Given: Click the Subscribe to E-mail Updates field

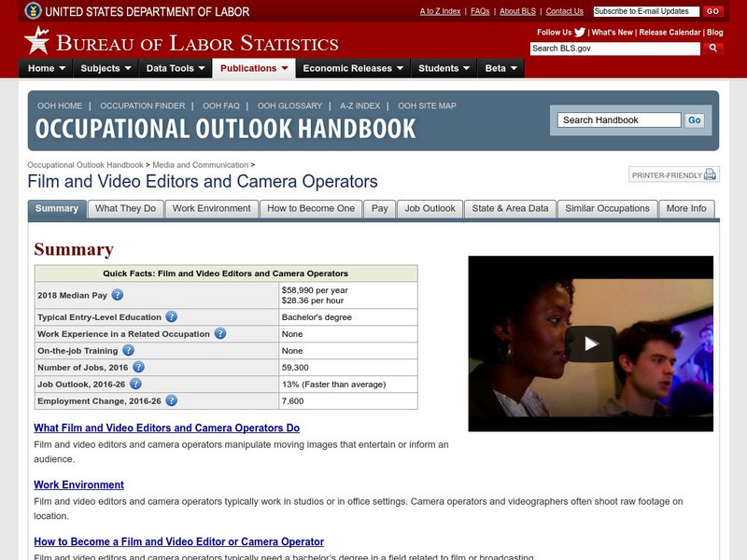Looking at the screenshot, I should (644, 11).
